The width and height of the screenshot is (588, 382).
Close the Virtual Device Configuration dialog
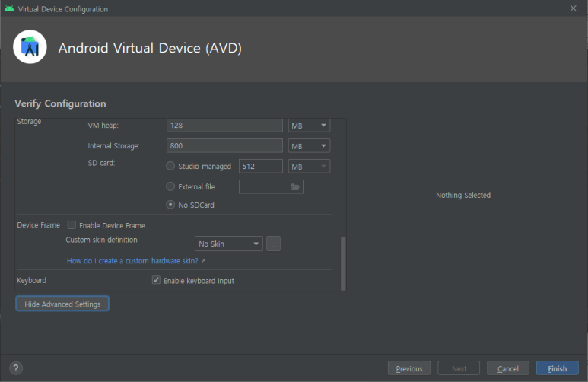pos(573,8)
